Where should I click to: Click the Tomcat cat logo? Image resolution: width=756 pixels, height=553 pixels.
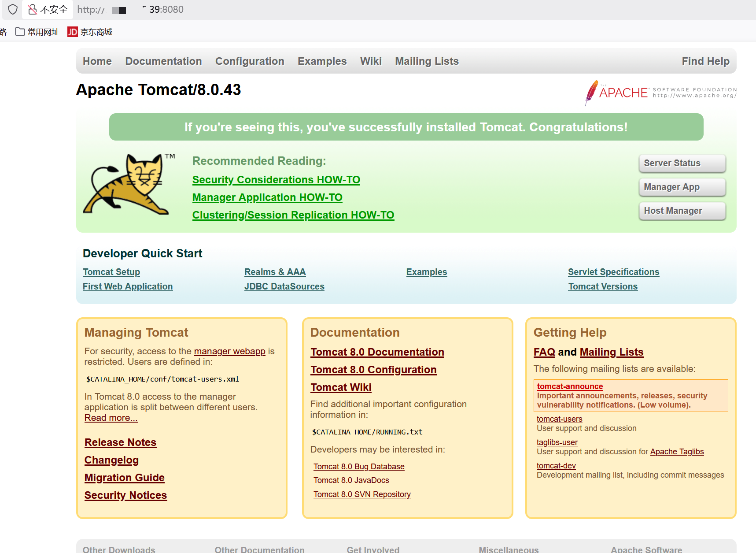click(x=129, y=184)
